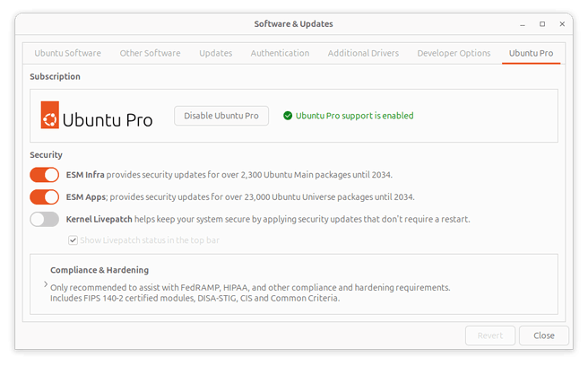
Task: Open the Other Software tab
Action: click(150, 53)
